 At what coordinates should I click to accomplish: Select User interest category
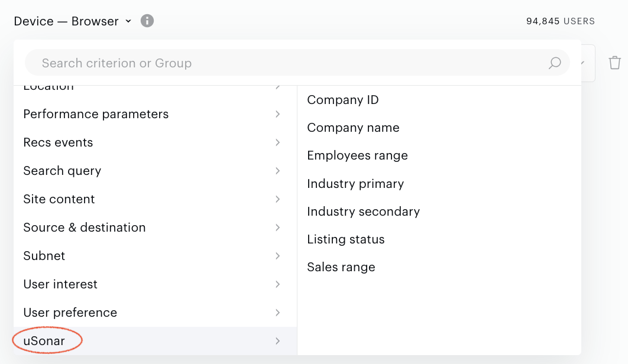pyautogui.click(x=156, y=284)
